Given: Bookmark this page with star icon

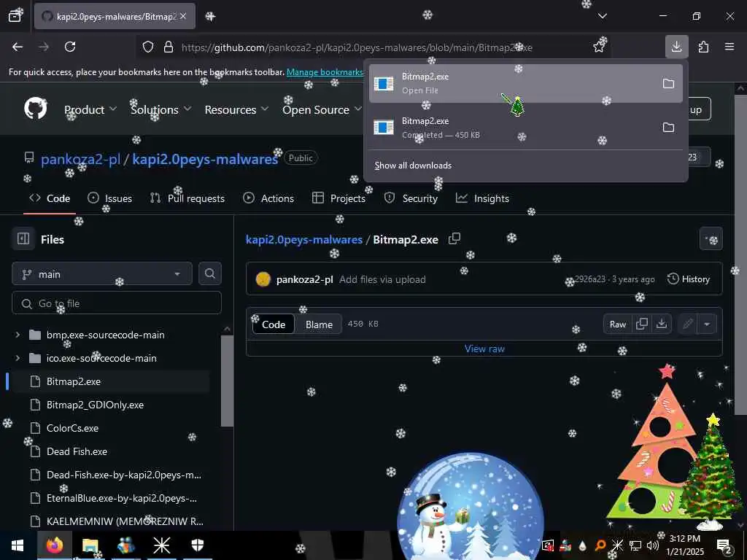Looking at the screenshot, I should 599,47.
